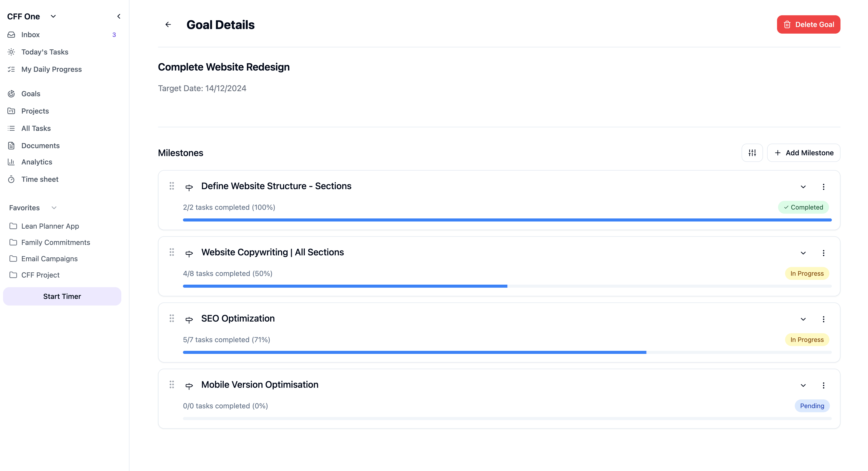Viewport: 868px width, 471px height.
Task: Grab drag handle of Website Copywriting milestone
Action: (172, 252)
